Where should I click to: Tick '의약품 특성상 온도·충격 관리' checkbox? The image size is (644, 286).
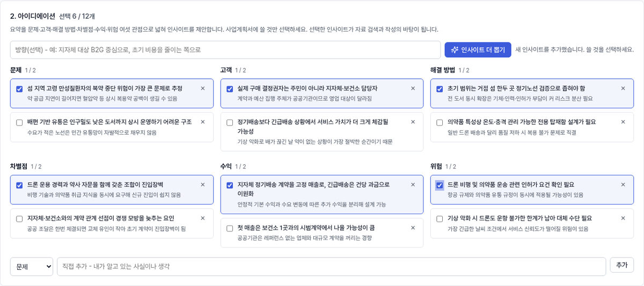(440, 122)
